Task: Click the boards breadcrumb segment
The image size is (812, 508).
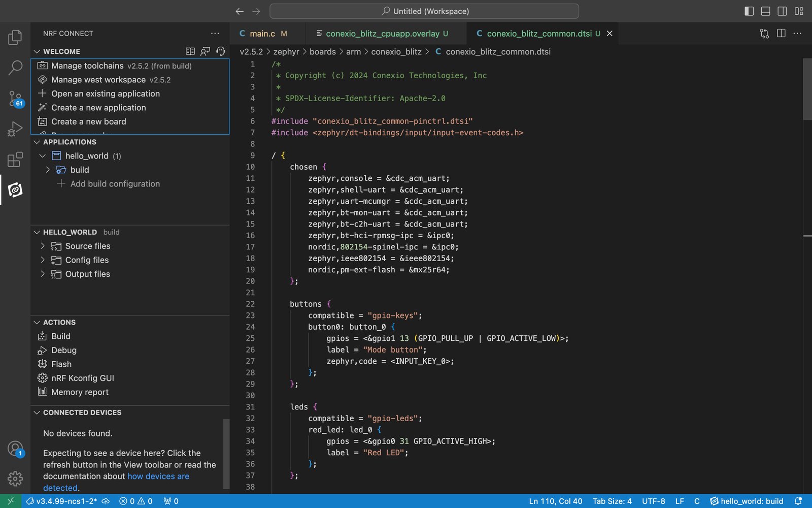Action: tap(323, 52)
